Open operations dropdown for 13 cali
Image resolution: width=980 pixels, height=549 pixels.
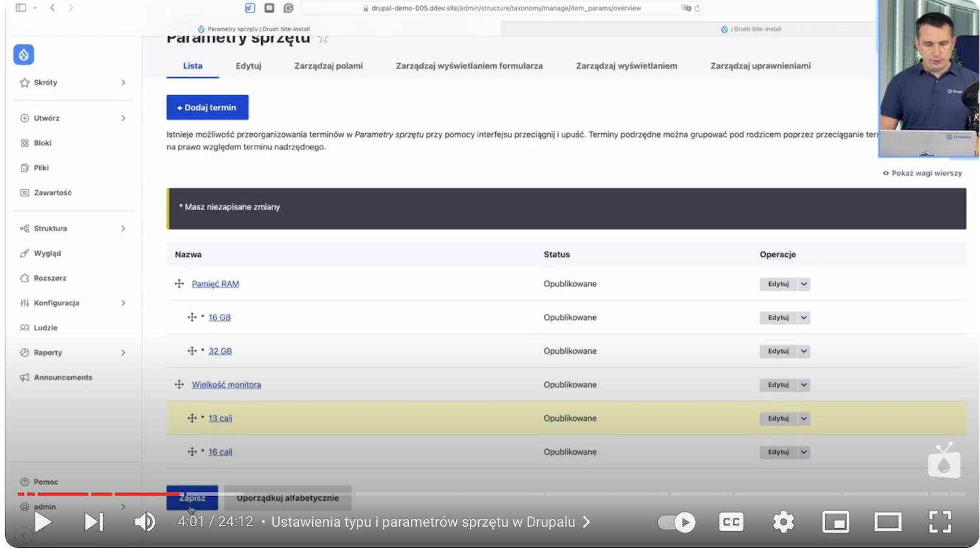[804, 418]
